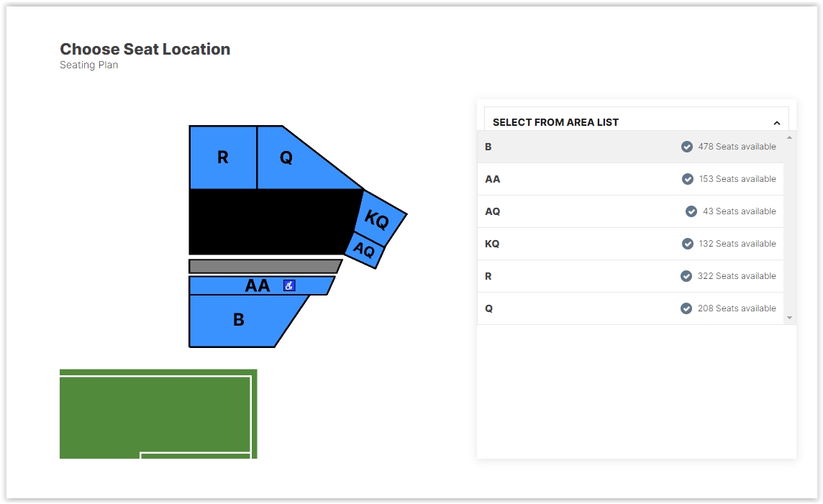Click the area list scrollbar down arrow
The width and height of the screenshot is (823, 504).
tap(789, 318)
